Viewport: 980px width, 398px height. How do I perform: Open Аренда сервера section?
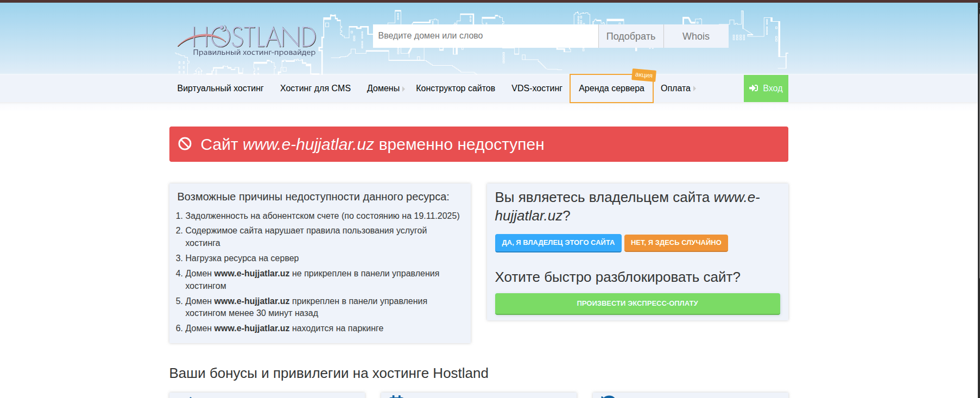[x=611, y=89]
